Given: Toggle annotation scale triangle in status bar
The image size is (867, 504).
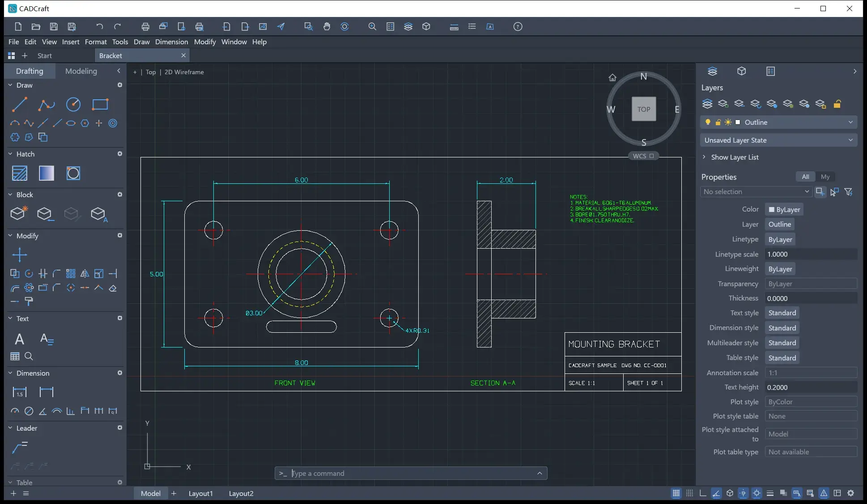Looking at the screenshot, I should 824,493.
